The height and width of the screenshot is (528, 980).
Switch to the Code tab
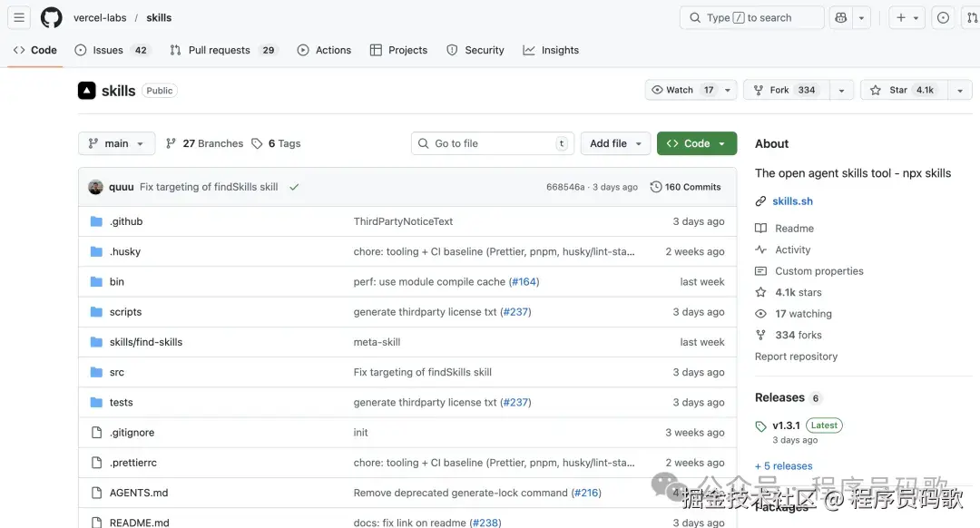[x=35, y=50]
